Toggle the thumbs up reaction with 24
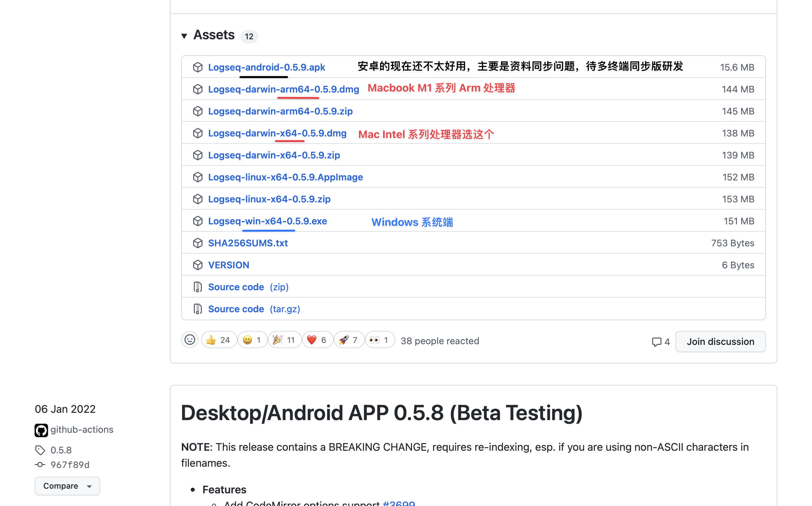Image resolution: width=812 pixels, height=506 pixels. pyautogui.click(x=219, y=340)
